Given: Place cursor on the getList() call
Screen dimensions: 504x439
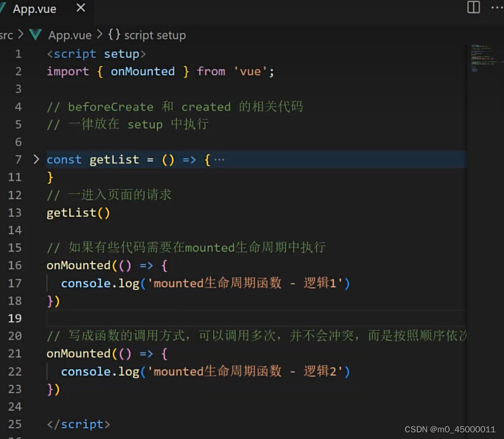Looking at the screenshot, I should click(x=78, y=213).
